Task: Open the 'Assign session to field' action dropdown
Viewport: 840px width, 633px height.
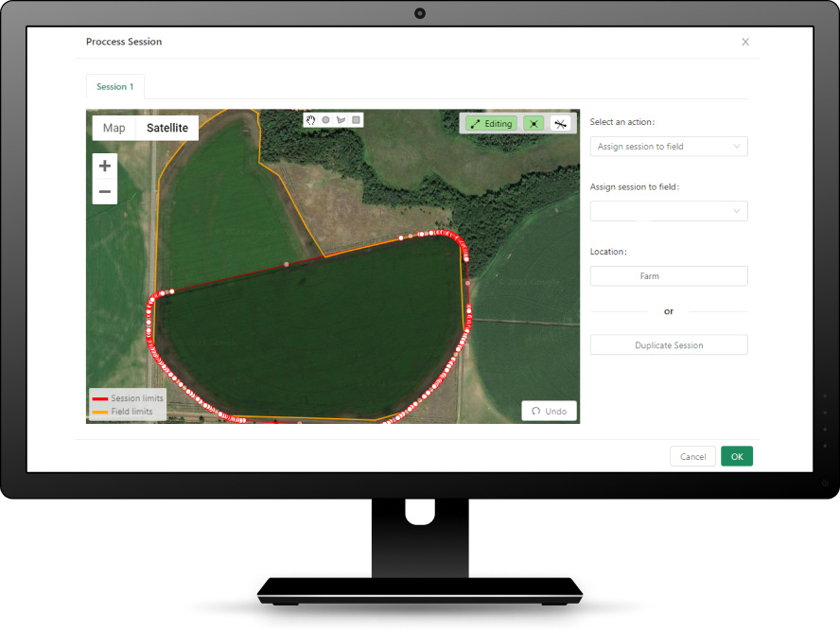Action: [669, 147]
